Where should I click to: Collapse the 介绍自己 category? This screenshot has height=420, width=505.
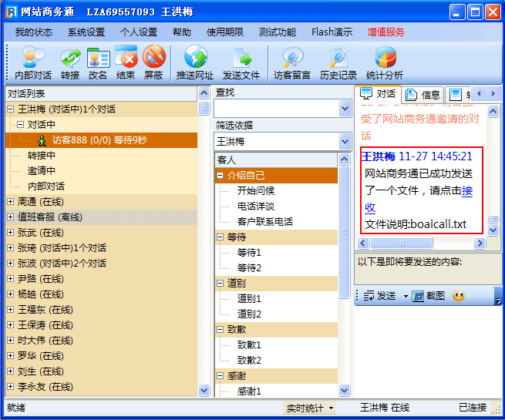pos(221,176)
